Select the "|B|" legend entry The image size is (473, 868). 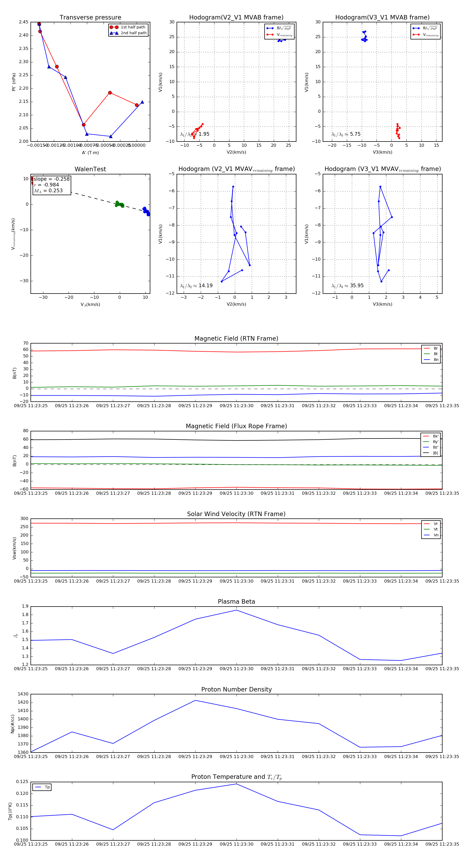pyautogui.click(x=431, y=453)
